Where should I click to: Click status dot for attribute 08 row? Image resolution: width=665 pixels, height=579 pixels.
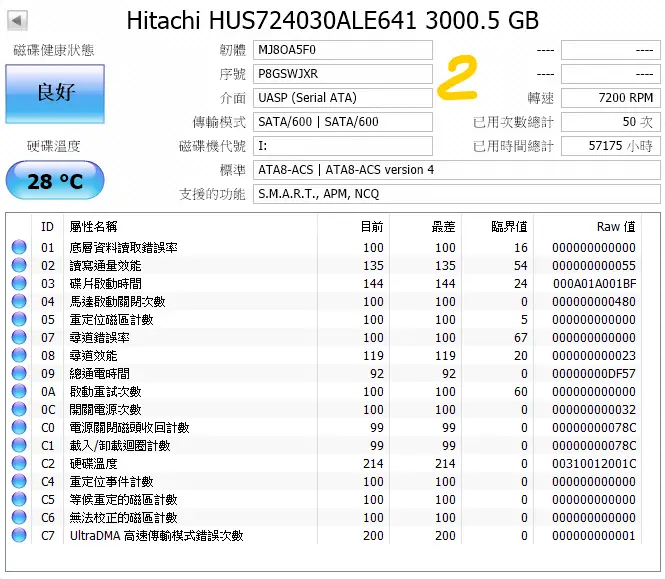click(x=19, y=355)
